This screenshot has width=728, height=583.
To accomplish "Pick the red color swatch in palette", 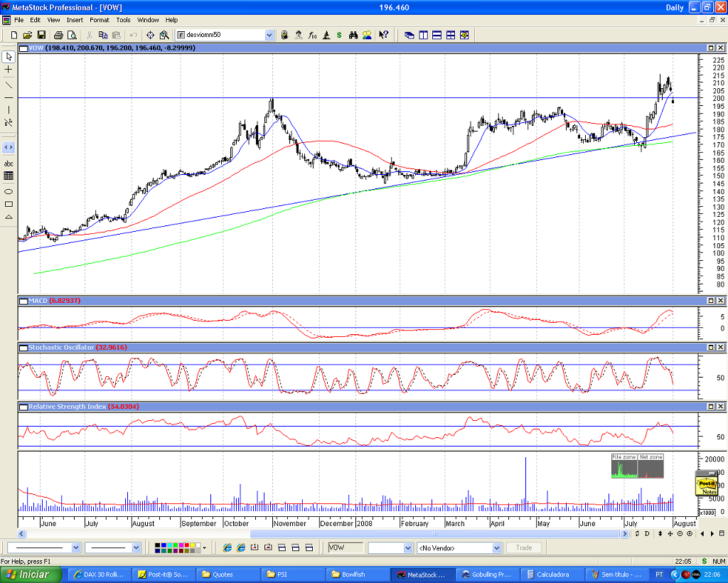I will point(187,545).
